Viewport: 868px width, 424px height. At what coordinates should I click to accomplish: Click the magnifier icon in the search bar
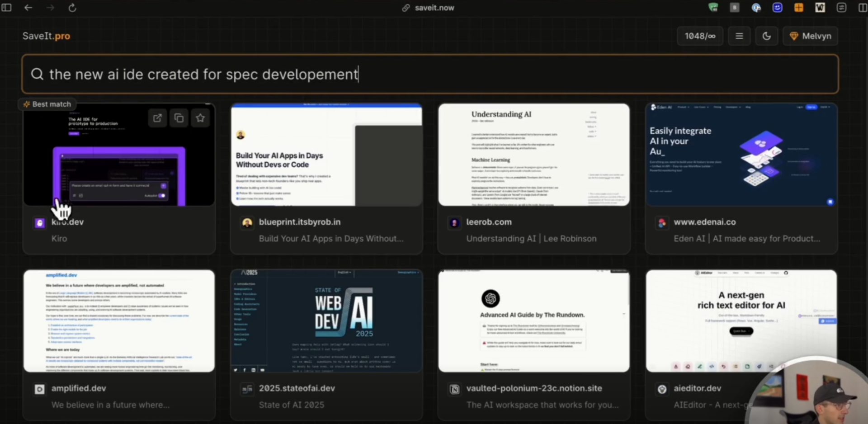pyautogui.click(x=37, y=74)
